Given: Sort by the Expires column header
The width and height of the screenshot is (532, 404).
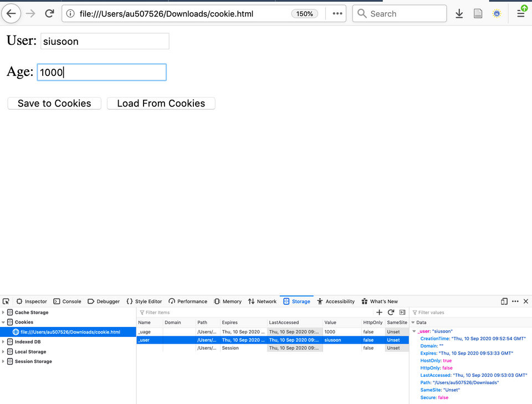Looking at the screenshot, I should click(x=244, y=322).
